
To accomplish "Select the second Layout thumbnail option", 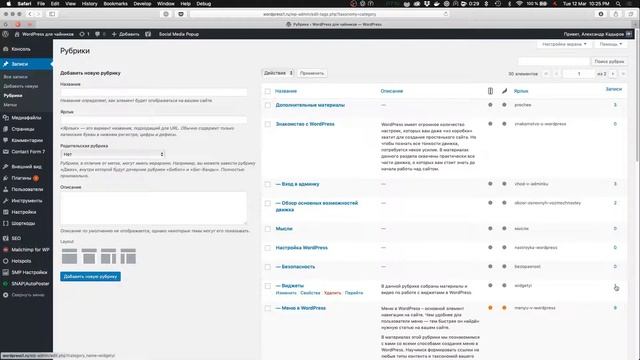I will click(89, 256).
